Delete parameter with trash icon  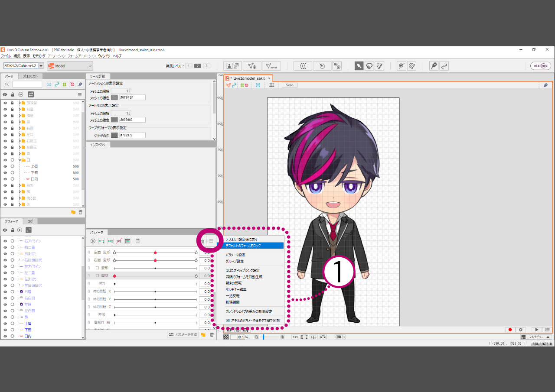[212, 335]
